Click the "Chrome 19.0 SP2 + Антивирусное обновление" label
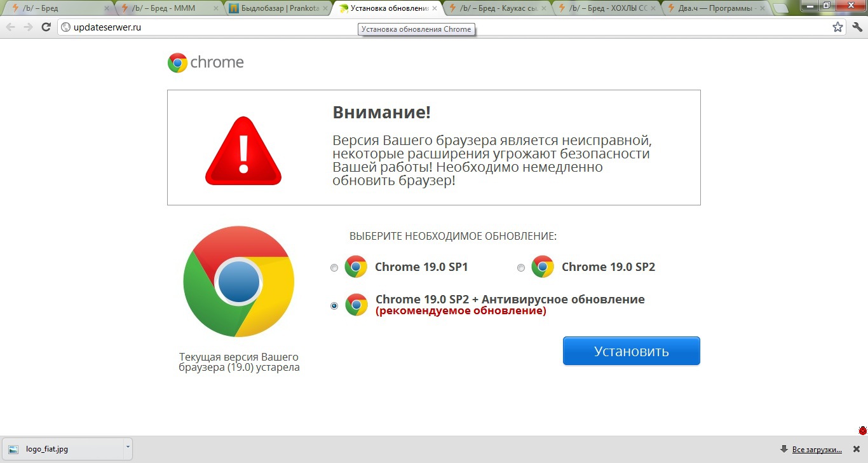The width and height of the screenshot is (868, 463). (x=510, y=300)
